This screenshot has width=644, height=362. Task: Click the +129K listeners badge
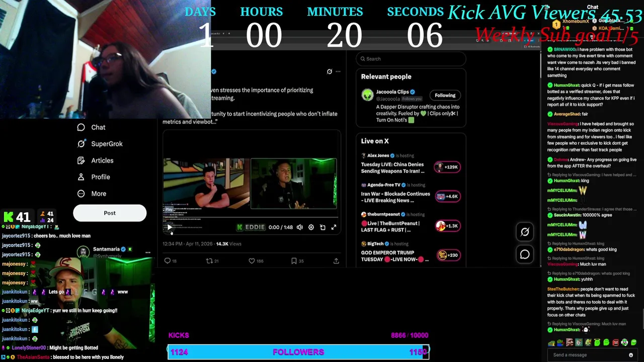pyautogui.click(x=447, y=167)
